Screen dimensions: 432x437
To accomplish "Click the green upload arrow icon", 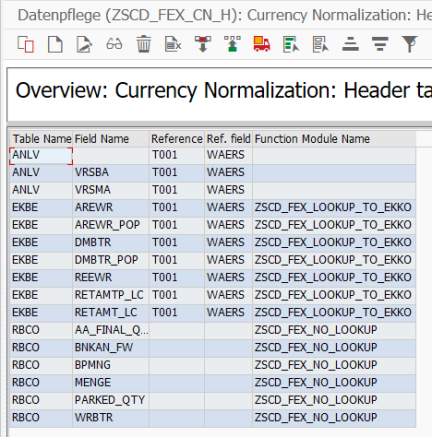I will pyautogui.click(x=232, y=44).
